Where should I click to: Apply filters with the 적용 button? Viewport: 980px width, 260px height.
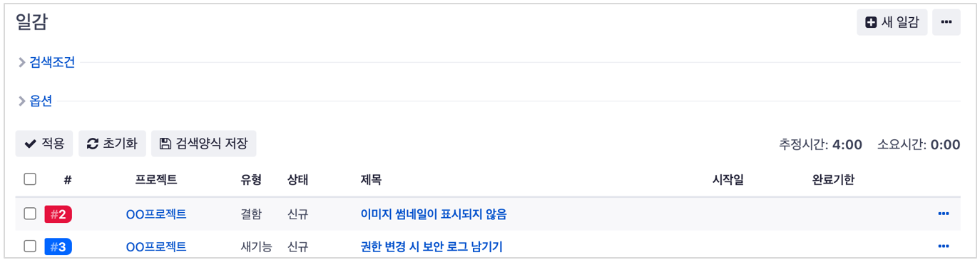point(44,144)
